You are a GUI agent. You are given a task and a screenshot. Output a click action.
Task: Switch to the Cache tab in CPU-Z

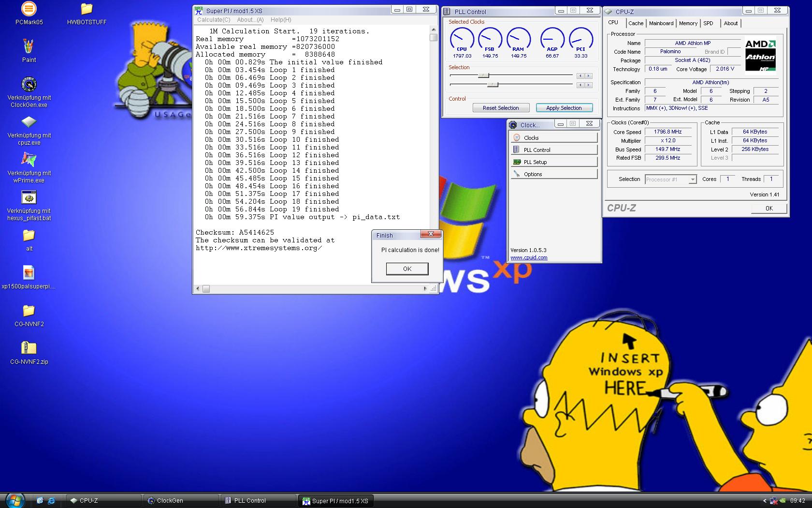[x=636, y=23]
